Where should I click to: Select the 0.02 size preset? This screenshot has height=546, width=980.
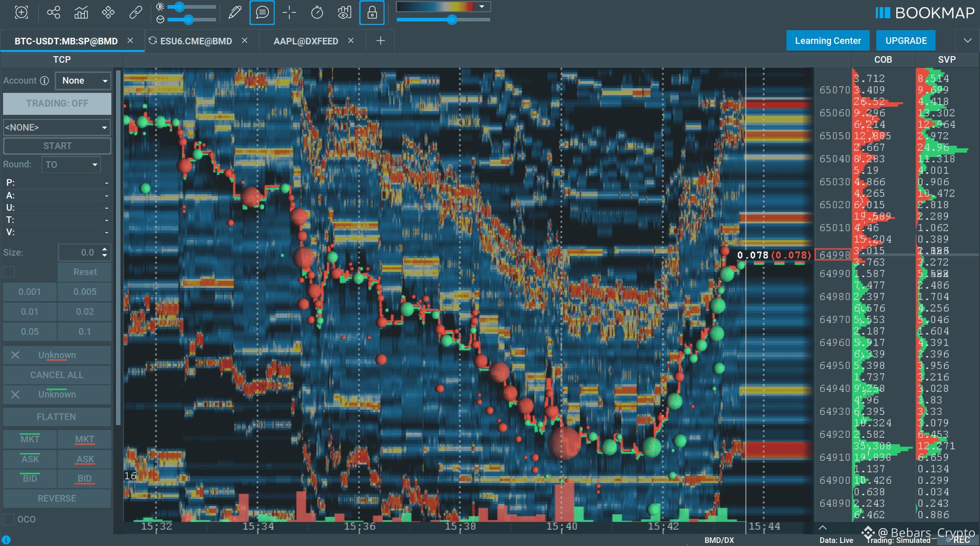(x=85, y=312)
